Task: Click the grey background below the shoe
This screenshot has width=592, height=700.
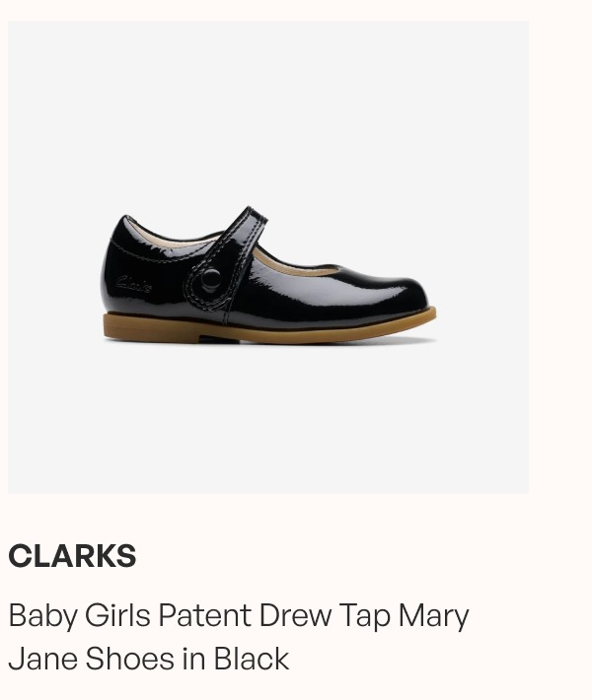Action: [x=268, y=417]
